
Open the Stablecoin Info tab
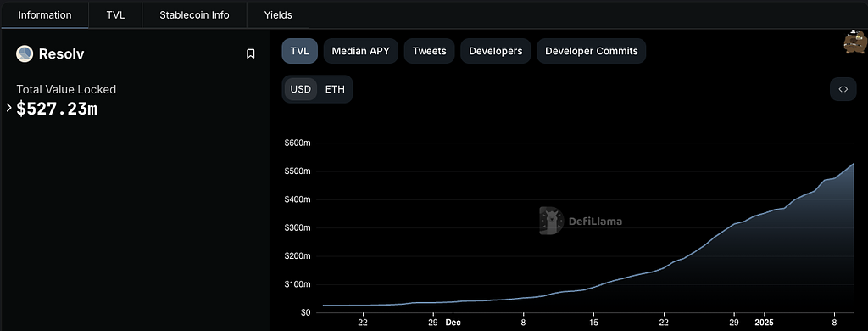194,15
